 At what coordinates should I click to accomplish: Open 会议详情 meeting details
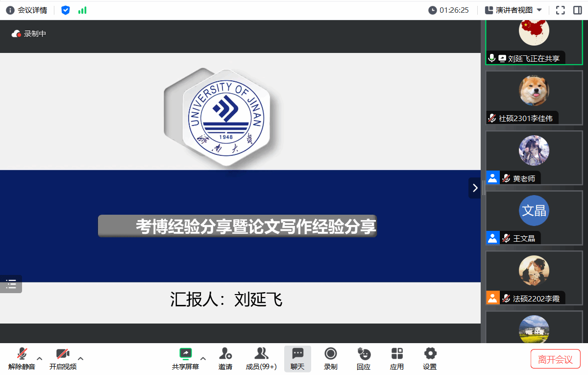click(x=27, y=10)
